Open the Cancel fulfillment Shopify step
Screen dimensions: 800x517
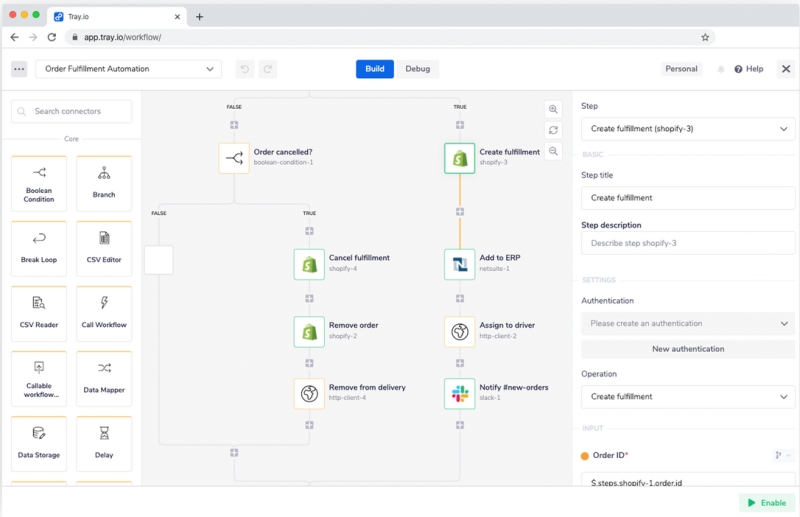309,264
